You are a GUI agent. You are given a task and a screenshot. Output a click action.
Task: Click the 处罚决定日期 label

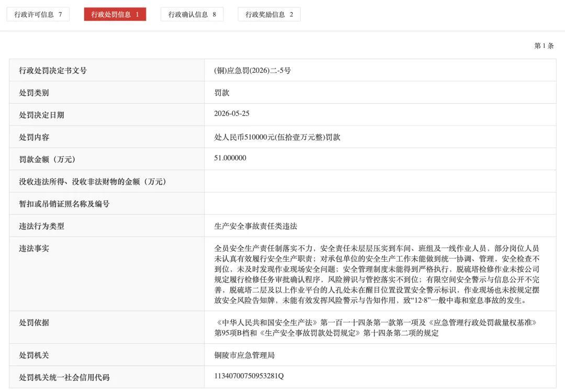(x=41, y=115)
